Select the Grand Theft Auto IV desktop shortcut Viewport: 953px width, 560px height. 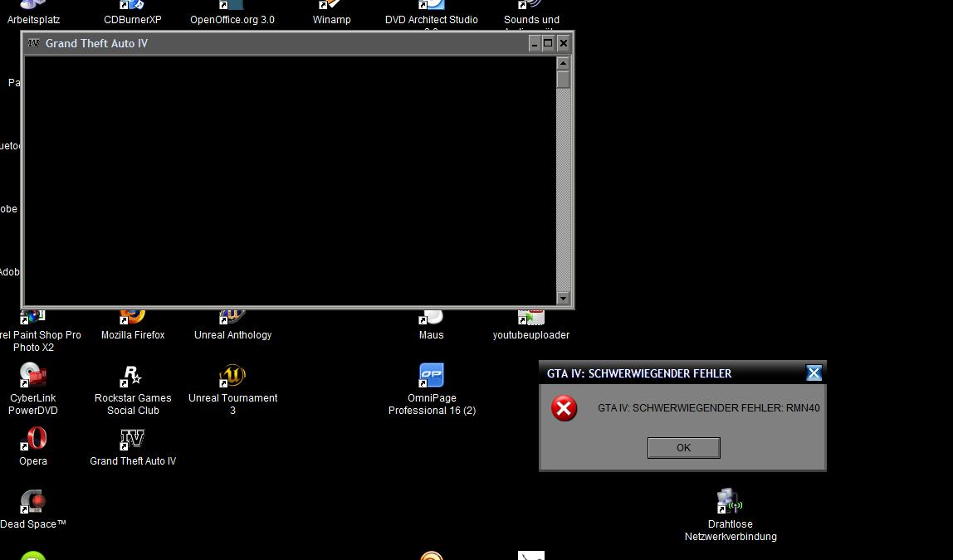click(133, 447)
